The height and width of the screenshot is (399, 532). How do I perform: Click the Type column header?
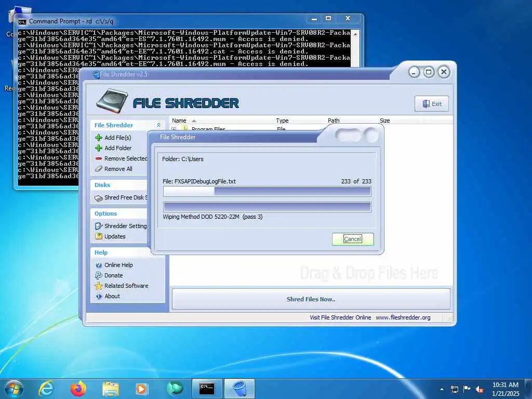[282, 121]
